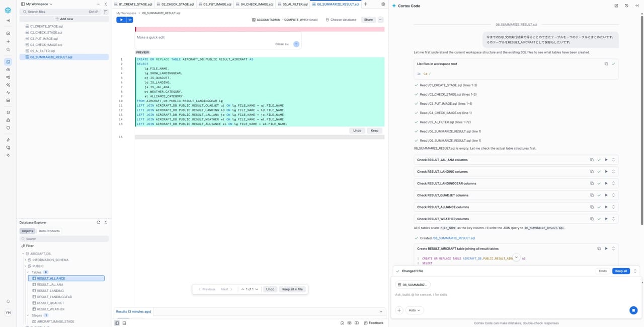Open the run options dropdown arrow
Screen dimensions: 644x327
130,20
